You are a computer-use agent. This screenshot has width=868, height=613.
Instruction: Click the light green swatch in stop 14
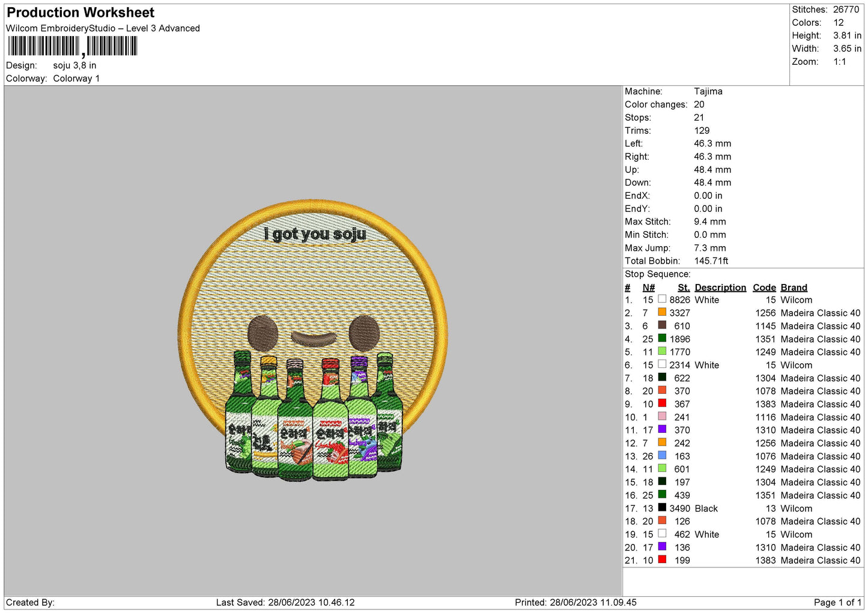click(x=662, y=468)
